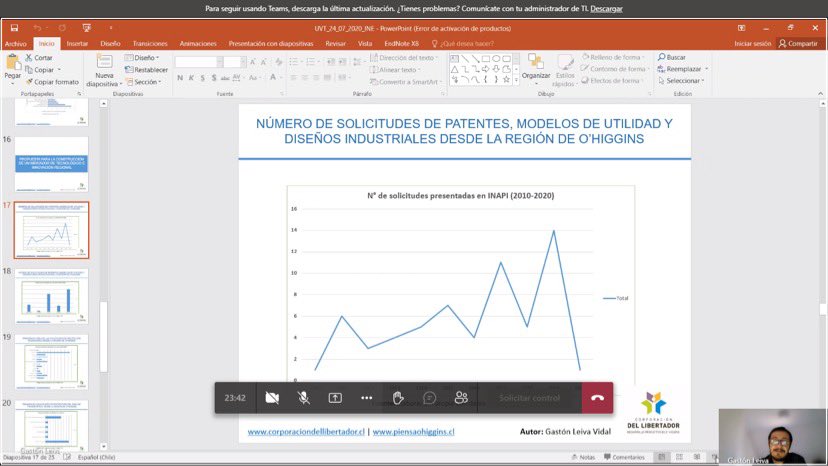Pick the right arrow shape in gallery
Screen dimensions: 828x466
(x=485, y=69)
